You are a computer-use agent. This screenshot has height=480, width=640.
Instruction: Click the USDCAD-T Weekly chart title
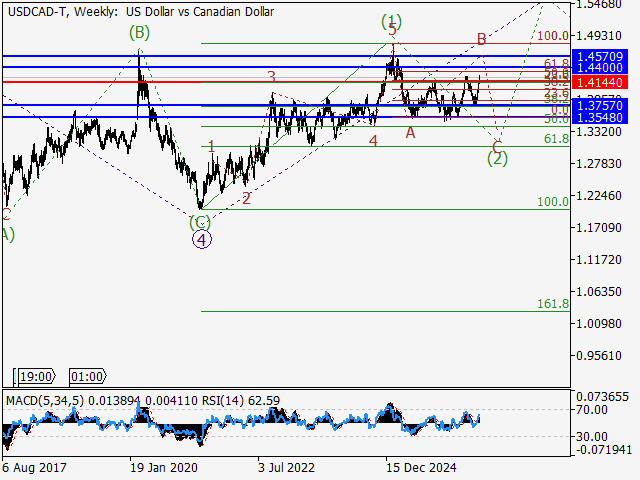141,12
